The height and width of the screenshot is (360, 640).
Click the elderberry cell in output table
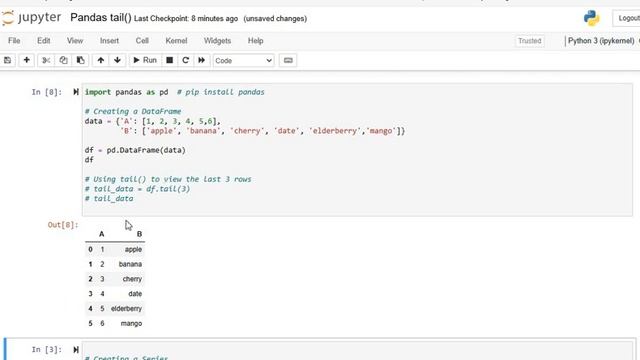click(126, 309)
